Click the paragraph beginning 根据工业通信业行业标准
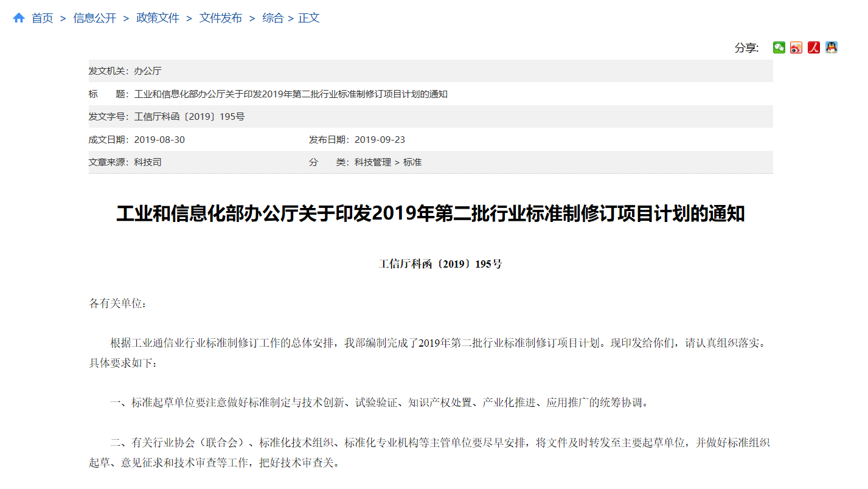 [431, 353]
